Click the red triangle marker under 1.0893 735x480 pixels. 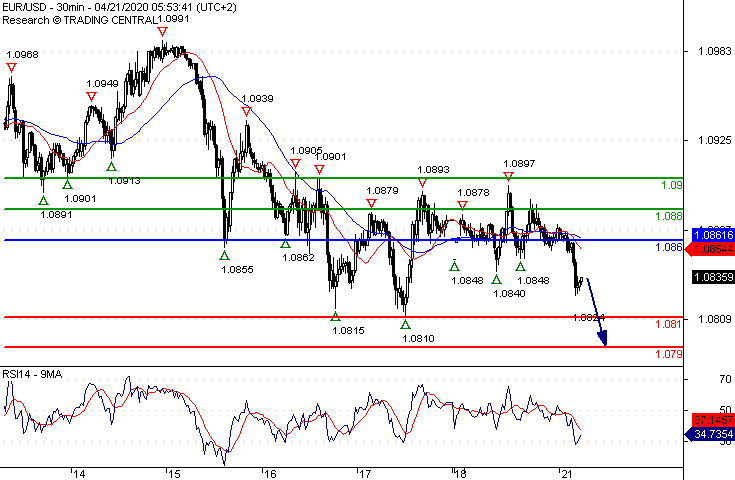422,183
